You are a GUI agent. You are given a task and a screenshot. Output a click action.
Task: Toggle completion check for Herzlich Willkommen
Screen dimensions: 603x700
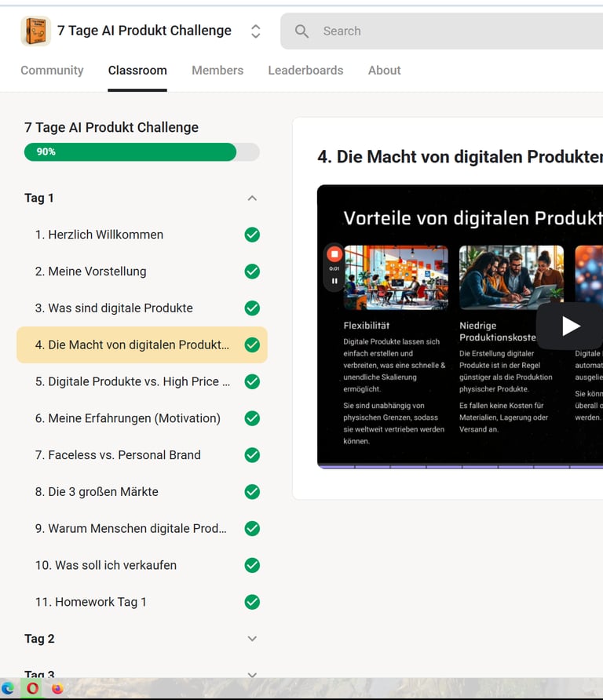(x=252, y=235)
